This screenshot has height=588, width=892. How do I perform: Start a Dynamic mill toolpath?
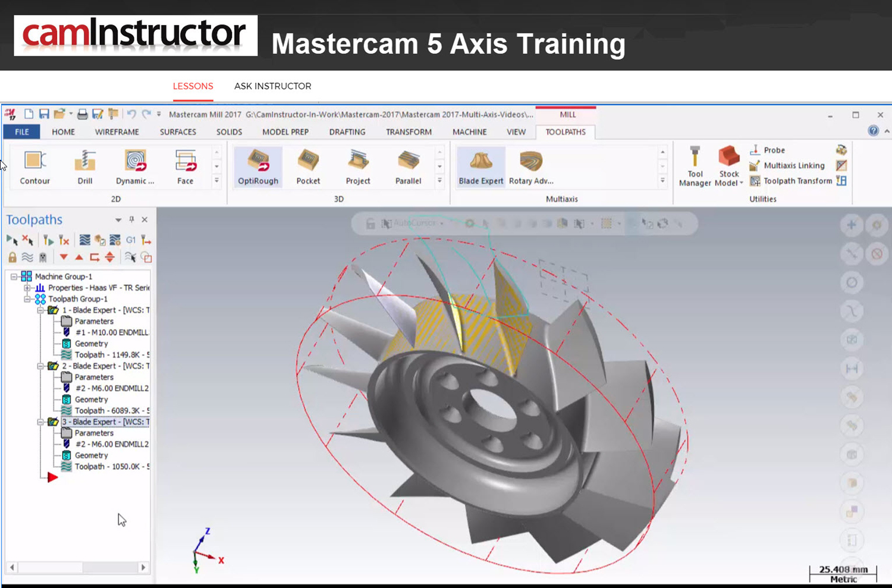pos(135,167)
